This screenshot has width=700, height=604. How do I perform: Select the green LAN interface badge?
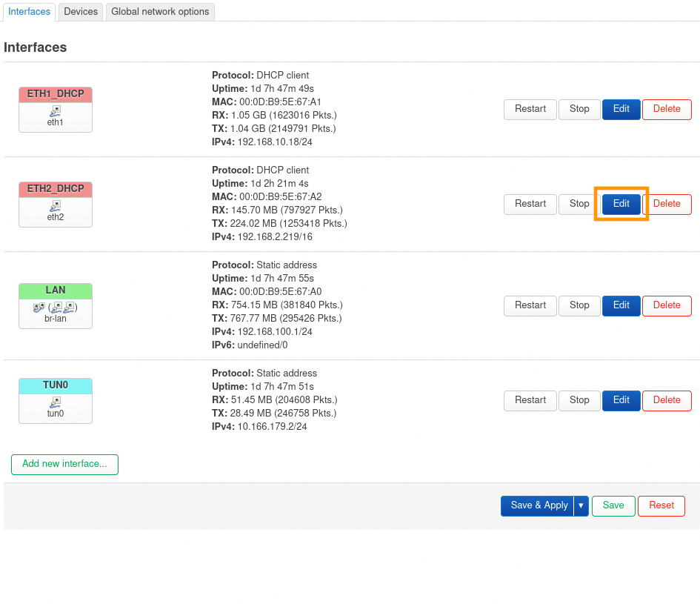tap(56, 291)
